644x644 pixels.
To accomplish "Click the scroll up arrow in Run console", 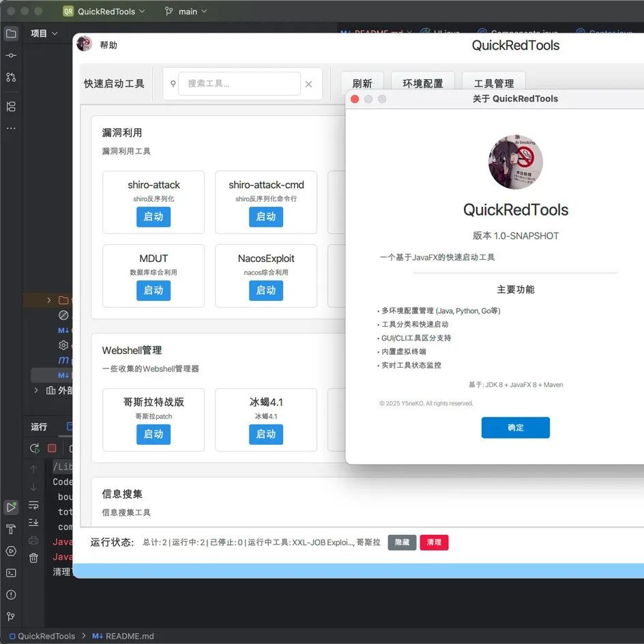I will point(33,469).
